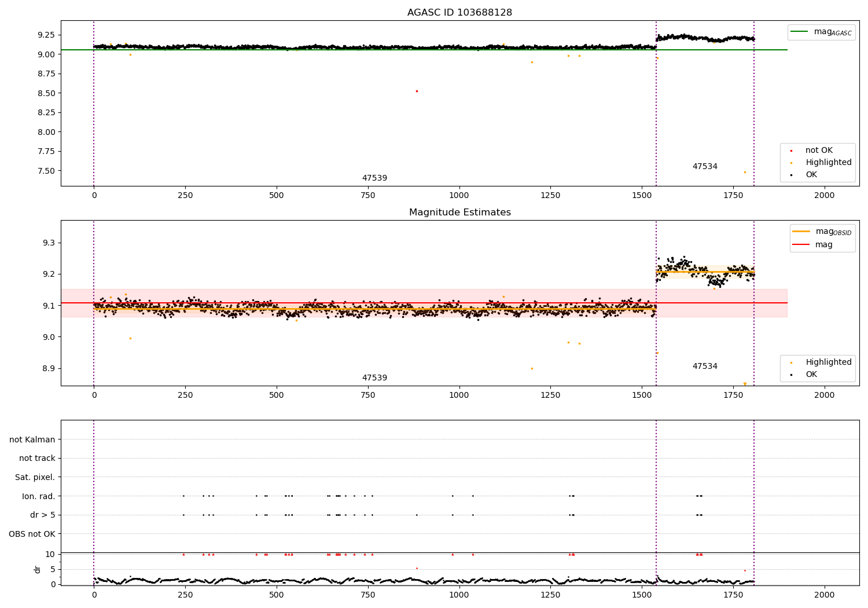Click observation label 47539 in top plot
Screen dimensions: 868x608
tap(374, 178)
